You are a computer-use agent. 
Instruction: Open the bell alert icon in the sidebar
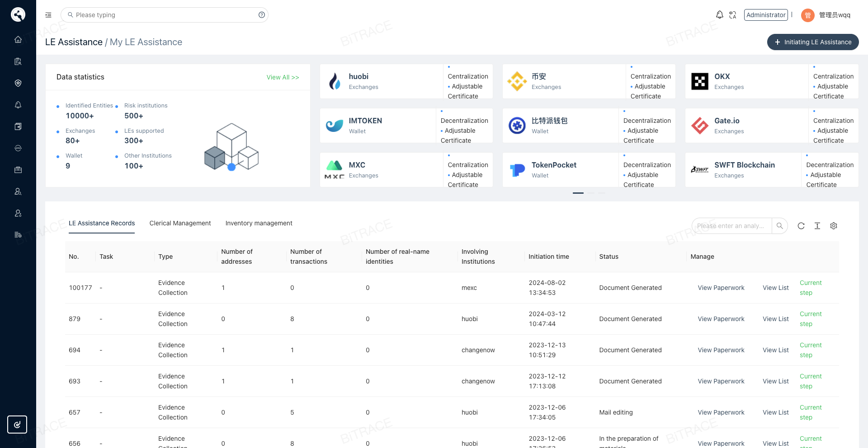pos(18,105)
